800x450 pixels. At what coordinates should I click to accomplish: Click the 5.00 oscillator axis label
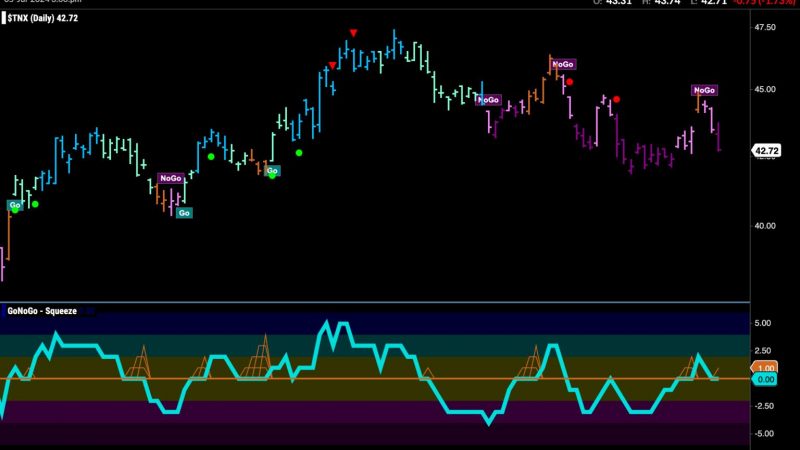click(x=763, y=323)
